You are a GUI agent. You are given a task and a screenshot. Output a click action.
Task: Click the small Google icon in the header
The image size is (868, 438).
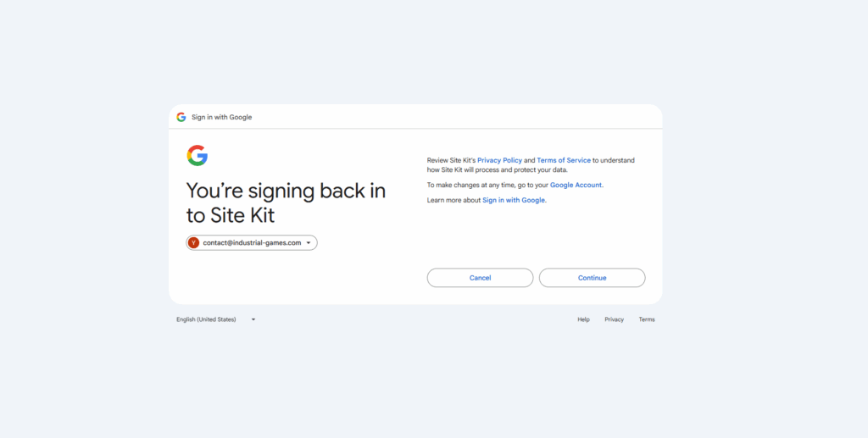point(181,117)
